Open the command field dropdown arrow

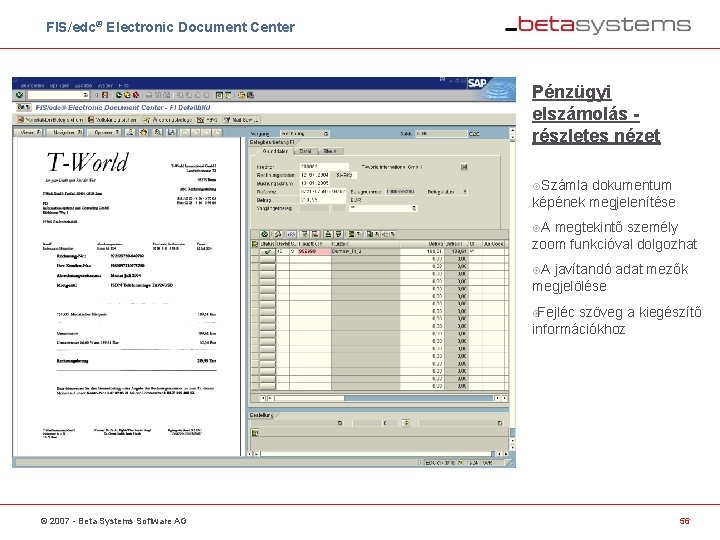pos(86,95)
